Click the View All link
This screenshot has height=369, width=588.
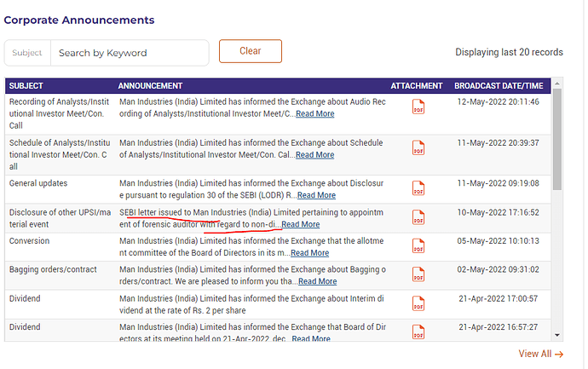tap(541, 354)
